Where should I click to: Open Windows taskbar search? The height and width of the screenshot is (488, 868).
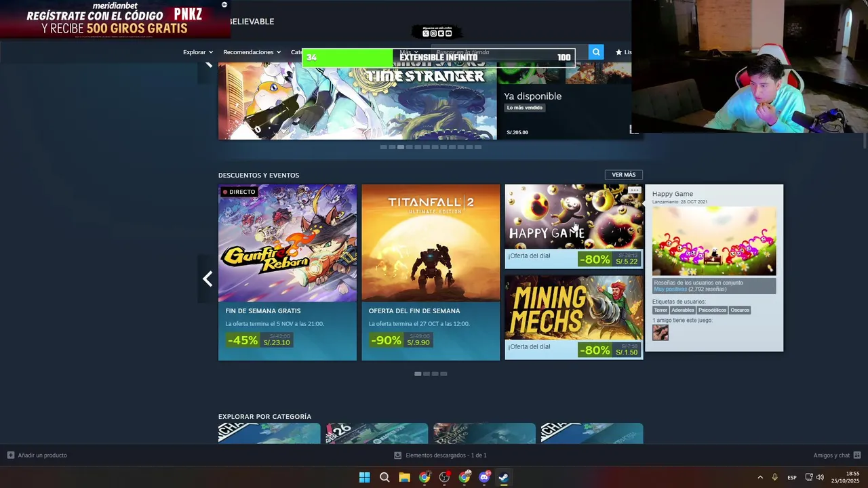384,477
